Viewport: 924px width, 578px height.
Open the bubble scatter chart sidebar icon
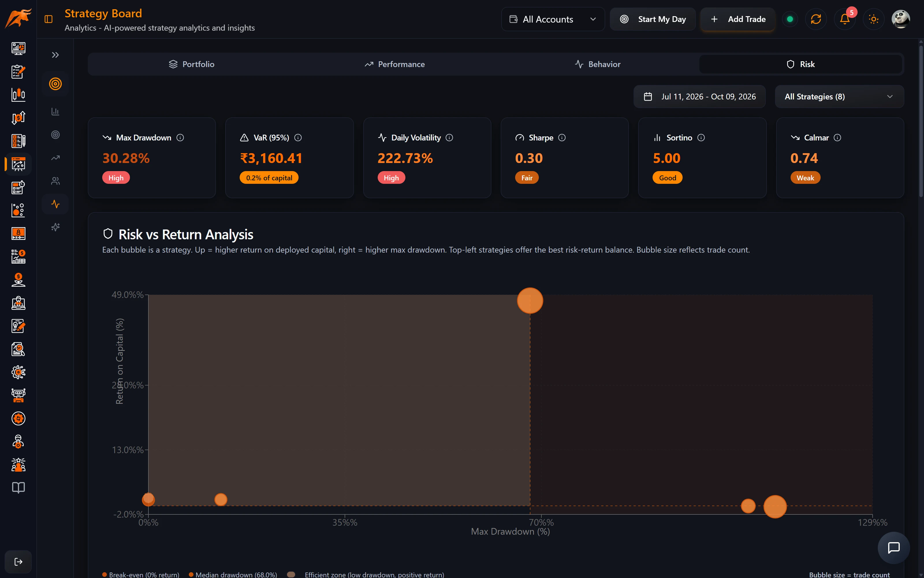pos(18,210)
